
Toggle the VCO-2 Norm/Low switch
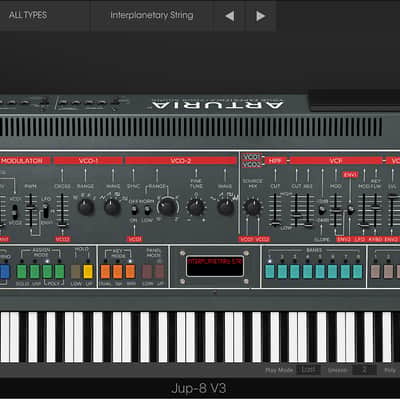(147, 210)
